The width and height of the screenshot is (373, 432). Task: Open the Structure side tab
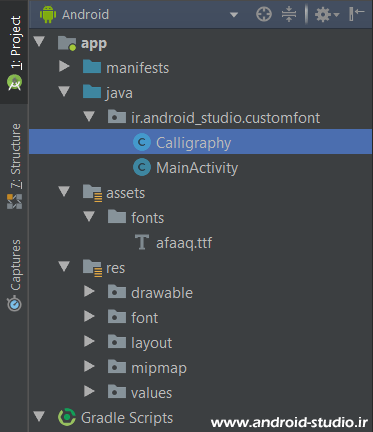(15, 166)
